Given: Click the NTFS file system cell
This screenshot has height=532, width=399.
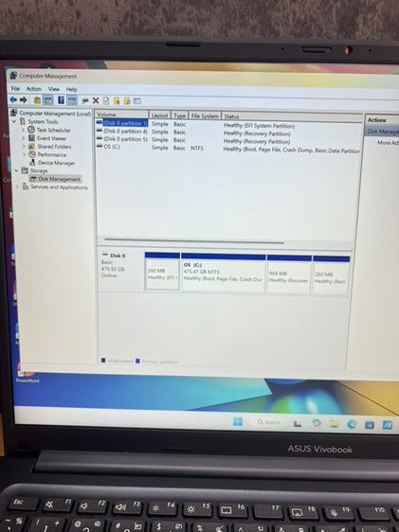Looking at the screenshot, I should pos(197,149).
